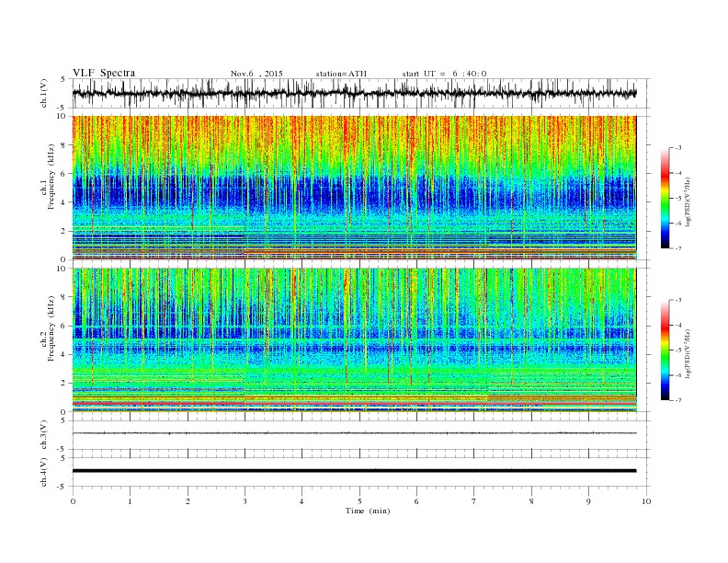Click the "VLF Spectra" plot title

(104, 73)
